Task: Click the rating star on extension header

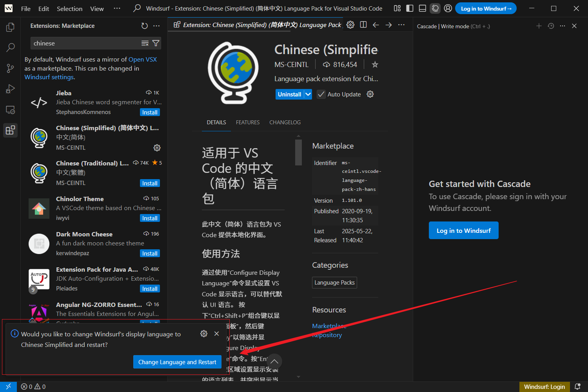Action: point(375,65)
